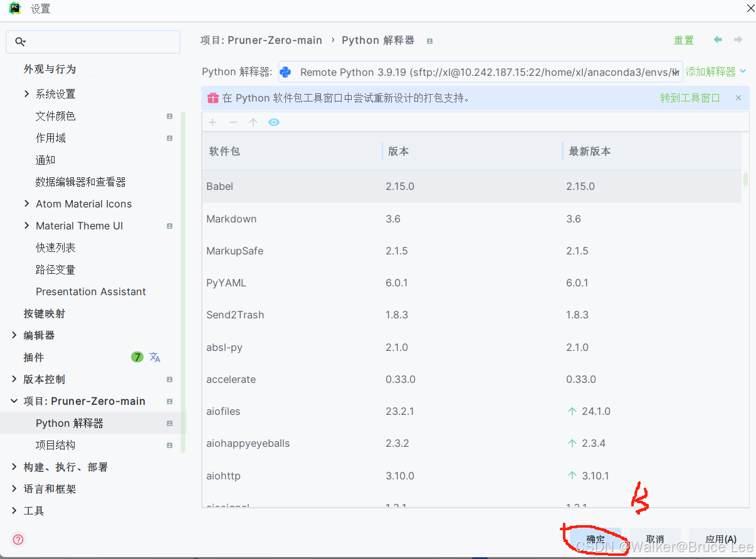Click the 应用(A) button

(x=720, y=539)
